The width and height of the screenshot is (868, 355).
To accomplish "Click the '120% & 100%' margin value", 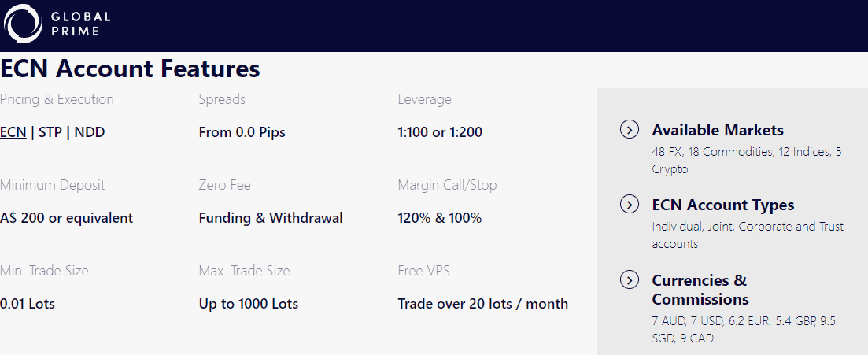I will [440, 218].
